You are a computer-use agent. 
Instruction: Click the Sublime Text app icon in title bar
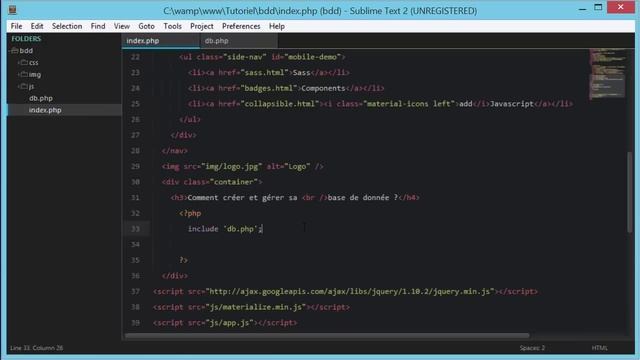13,10
